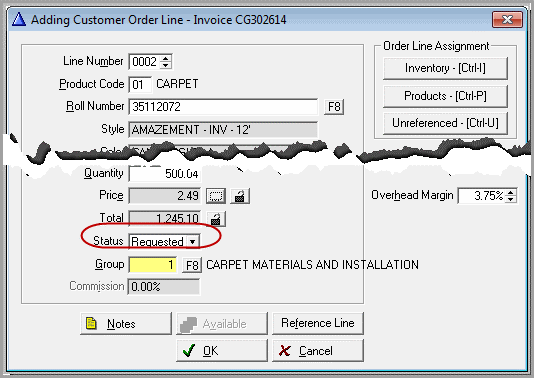Click the Price field showing 2.49
This screenshot has height=378, width=534.
pyautogui.click(x=165, y=196)
